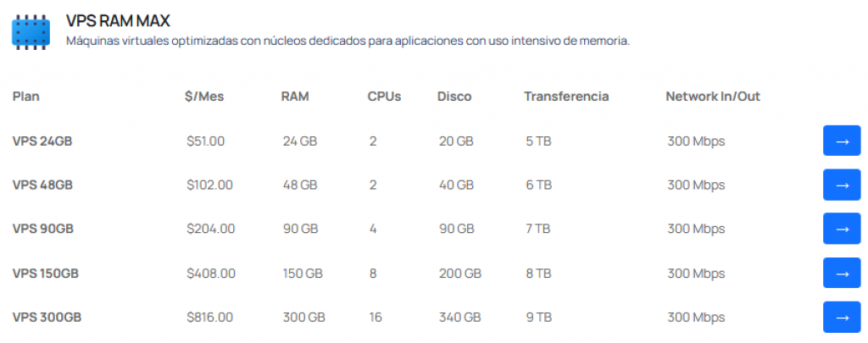Select the VPS 24GB plan name

[42, 141]
